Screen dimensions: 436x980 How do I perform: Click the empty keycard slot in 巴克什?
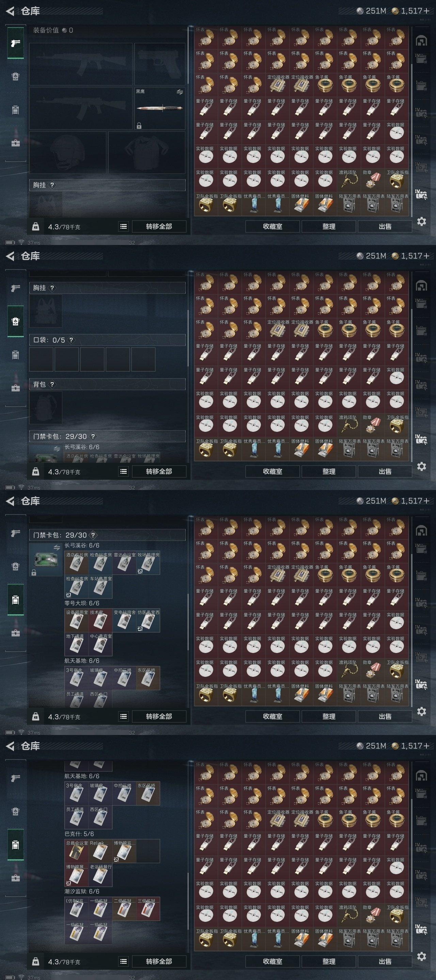[148, 851]
